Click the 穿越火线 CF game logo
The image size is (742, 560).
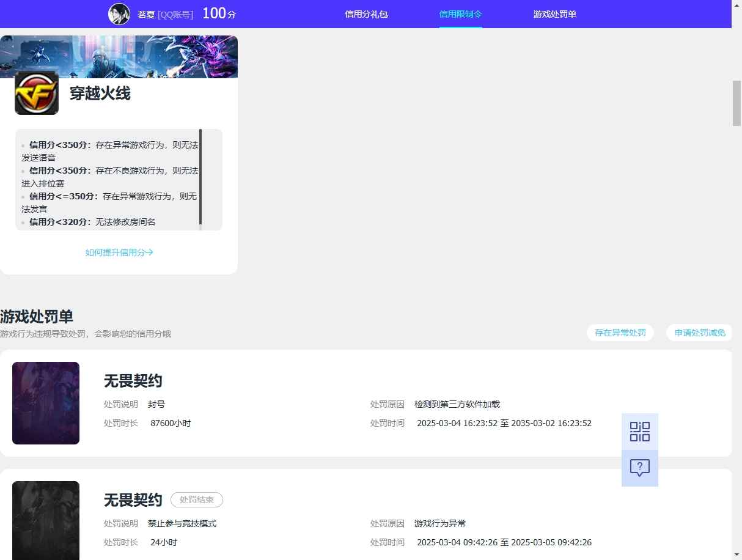click(37, 93)
